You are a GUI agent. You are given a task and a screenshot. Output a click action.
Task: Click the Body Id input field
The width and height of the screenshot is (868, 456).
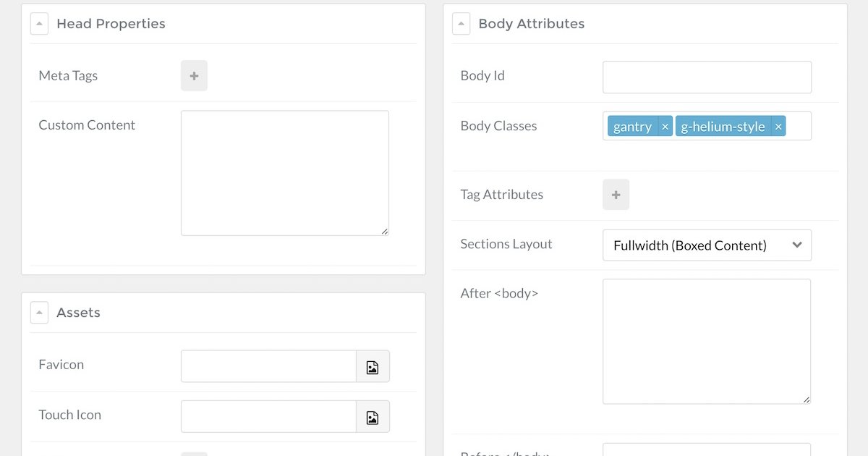[707, 77]
